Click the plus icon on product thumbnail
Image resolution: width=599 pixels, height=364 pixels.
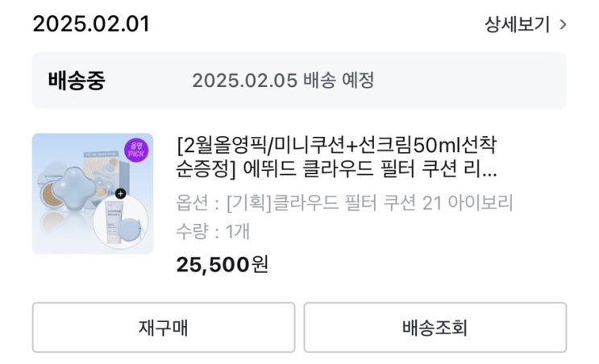tap(120, 193)
